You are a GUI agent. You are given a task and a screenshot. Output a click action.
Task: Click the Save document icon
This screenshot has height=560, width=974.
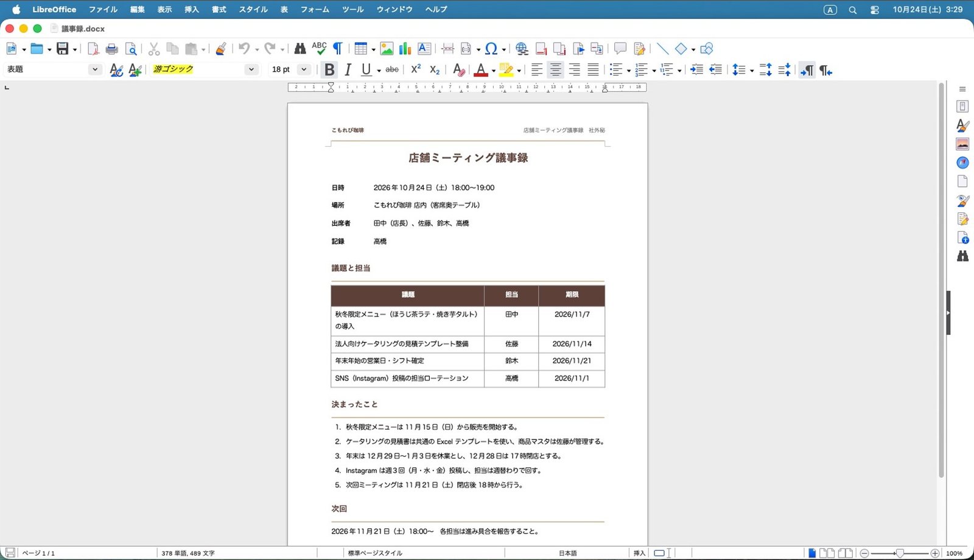(62, 49)
